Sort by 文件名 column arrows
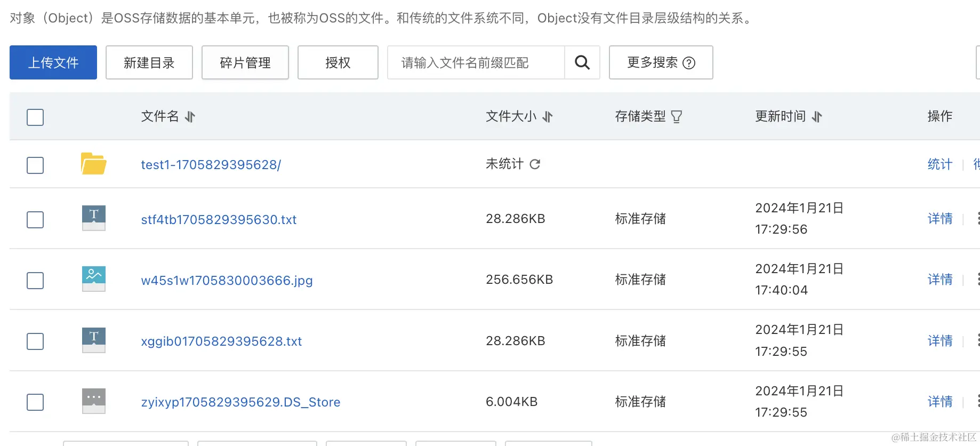 coord(190,117)
